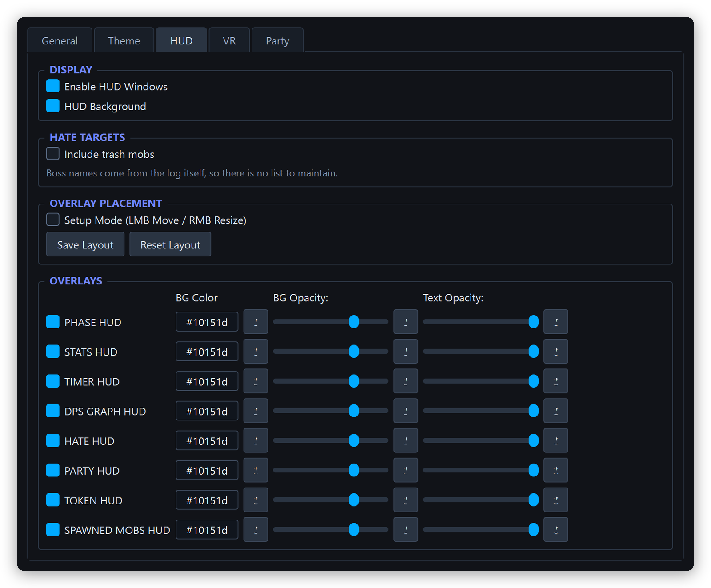
Task: Click icon button after PARTY HUD text opacity slider
Action: pos(556,470)
